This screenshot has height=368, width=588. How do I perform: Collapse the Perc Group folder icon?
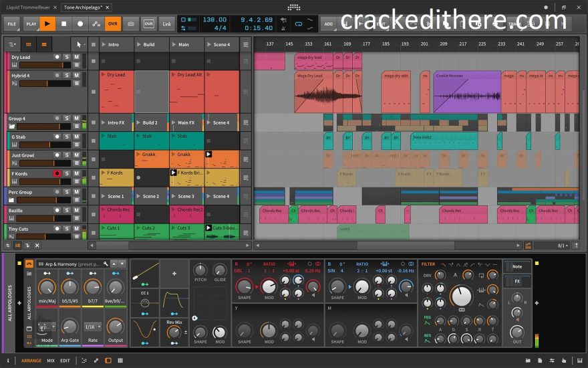(x=11, y=200)
